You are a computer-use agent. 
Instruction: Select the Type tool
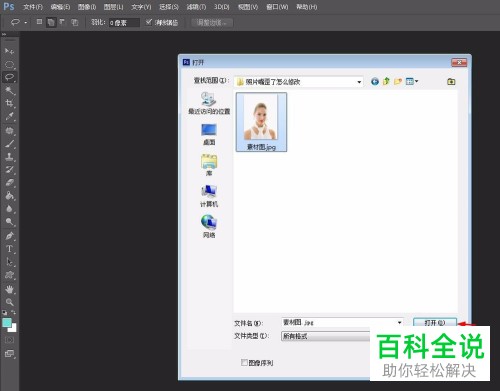tap(9, 249)
